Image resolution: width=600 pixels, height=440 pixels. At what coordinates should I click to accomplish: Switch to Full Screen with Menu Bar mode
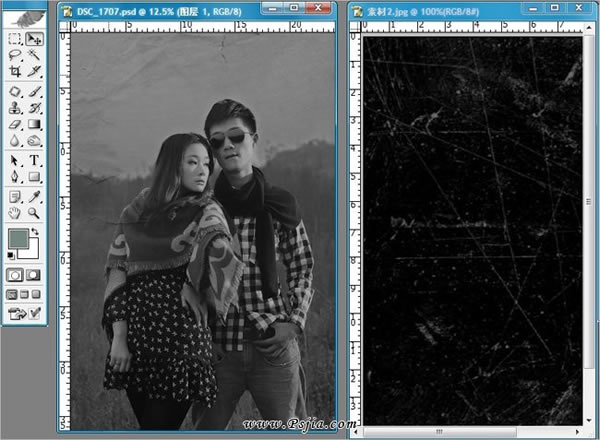[x=24, y=294]
